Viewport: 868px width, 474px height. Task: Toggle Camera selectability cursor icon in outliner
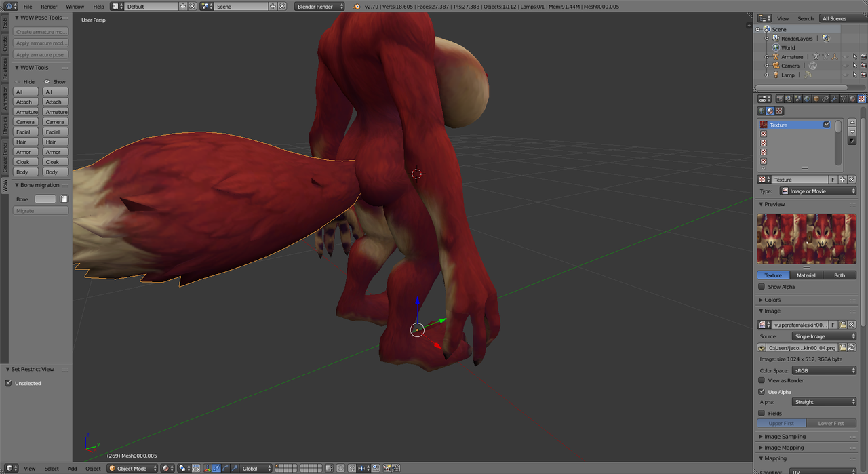tap(854, 66)
